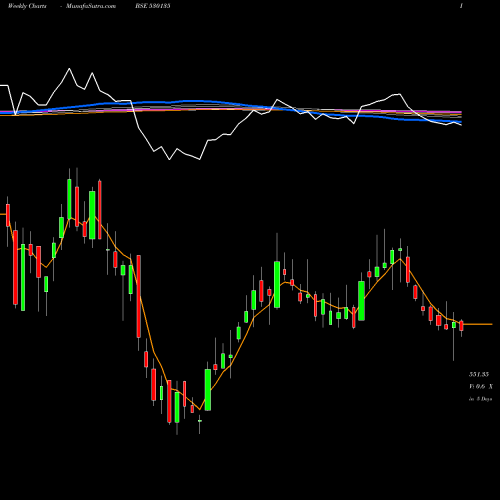Click the "in 5 Days" text
Viewport: 500px width, 500px height.
pos(480,399)
